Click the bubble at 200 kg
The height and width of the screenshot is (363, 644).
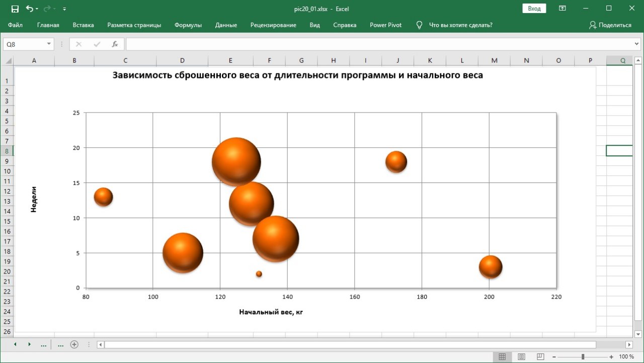click(491, 267)
